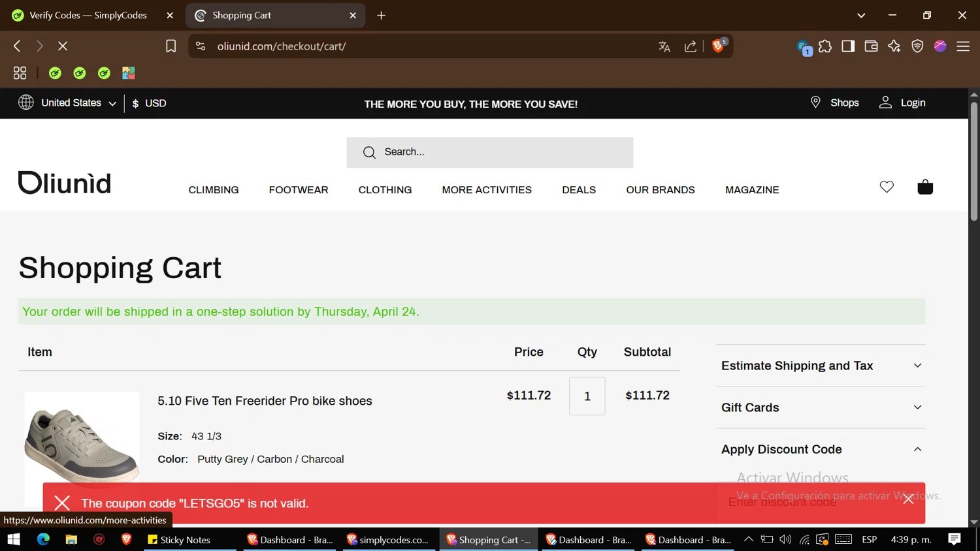Open the Windows Start menu
This screenshot has height=551, width=980.
[x=14, y=539]
